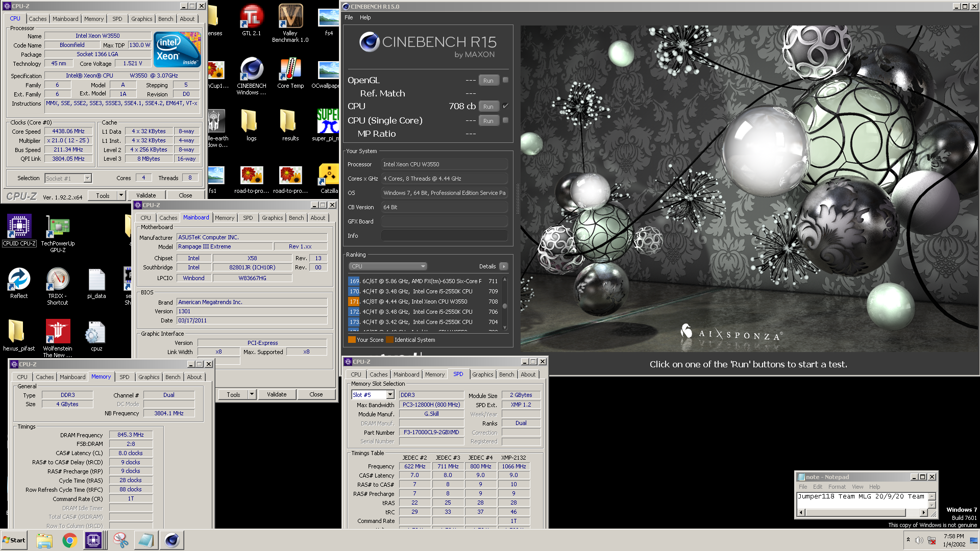Click the volume tray icon

click(x=919, y=540)
